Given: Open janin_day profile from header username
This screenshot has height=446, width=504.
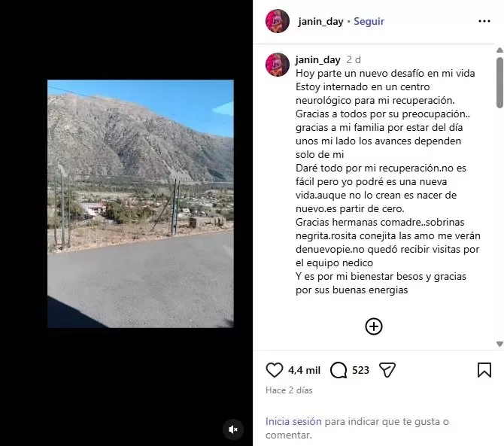Looking at the screenshot, I should [x=320, y=22].
